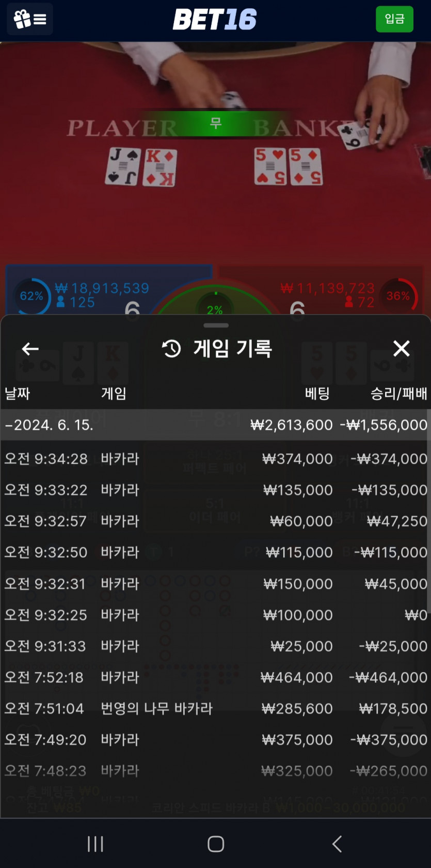
Task: Open the 오전 9:32:31 바카라 record
Action: pos(215,584)
